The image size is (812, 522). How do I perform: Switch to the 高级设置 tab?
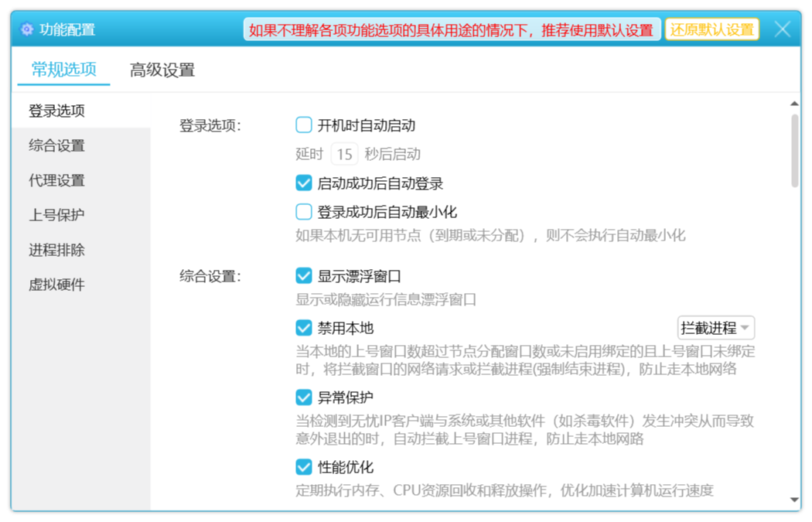coord(162,70)
